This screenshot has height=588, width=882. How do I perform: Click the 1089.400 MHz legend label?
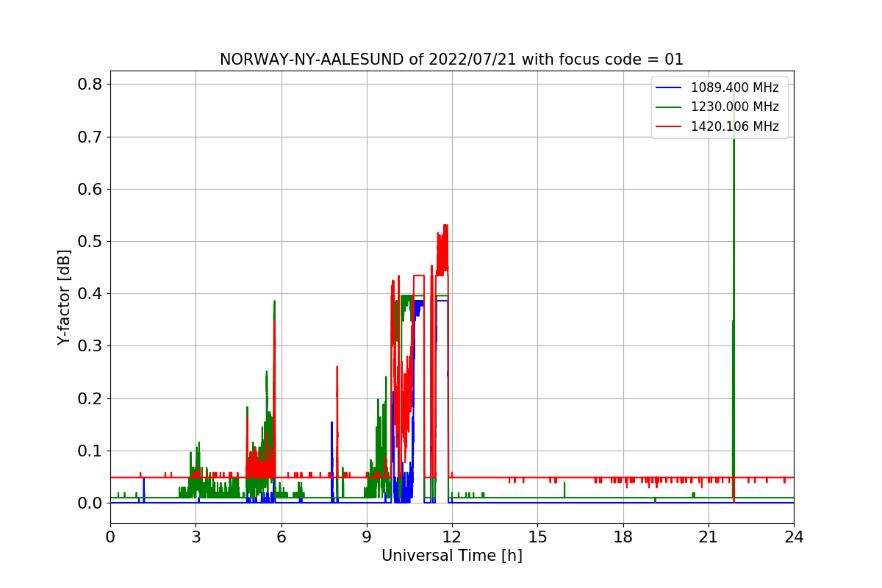pos(734,88)
